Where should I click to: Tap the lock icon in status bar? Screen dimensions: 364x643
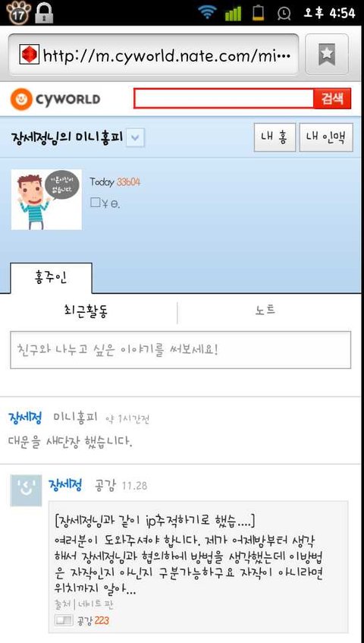click(x=44, y=13)
